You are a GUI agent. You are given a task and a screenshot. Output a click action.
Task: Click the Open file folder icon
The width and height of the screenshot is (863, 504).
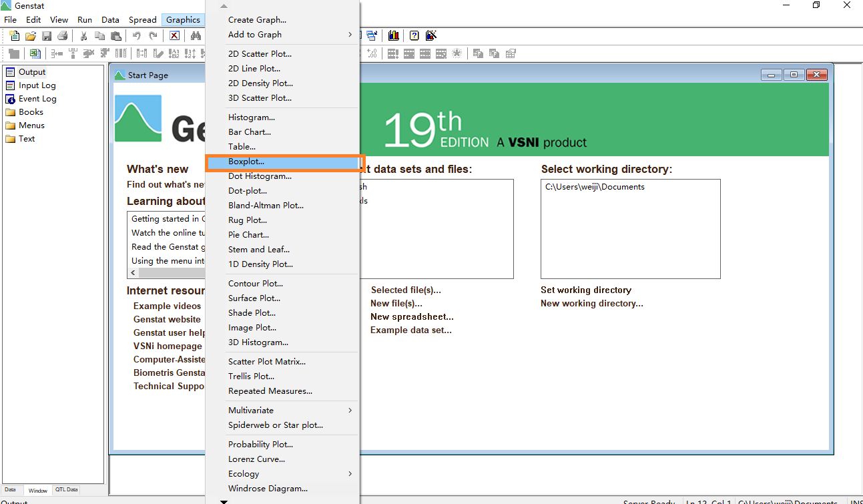pyautogui.click(x=31, y=35)
